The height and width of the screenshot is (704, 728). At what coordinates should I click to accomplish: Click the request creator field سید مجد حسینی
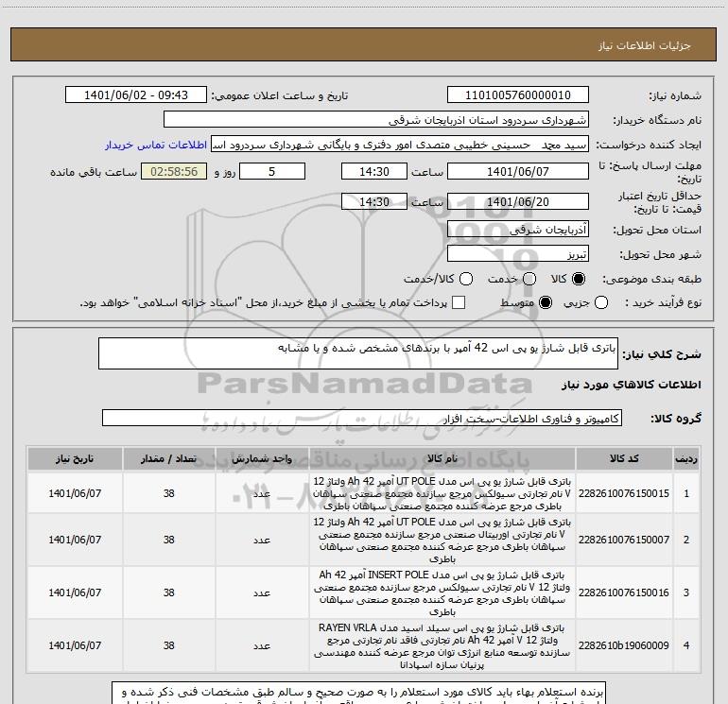click(x=400, y=145)
